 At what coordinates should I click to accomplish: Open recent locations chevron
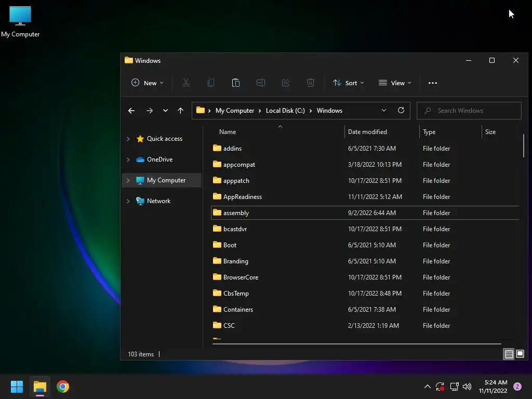point(165,111)
